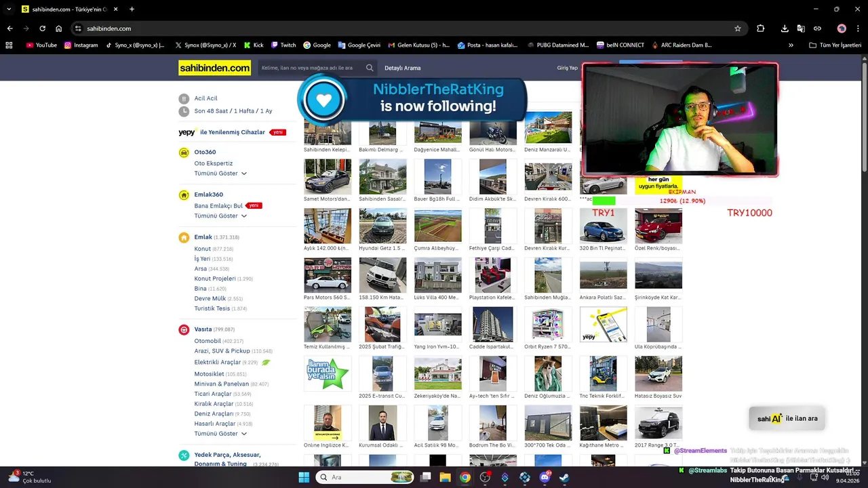
Task: Click the red Vasıta category icon
Action: tap(184, 329)
